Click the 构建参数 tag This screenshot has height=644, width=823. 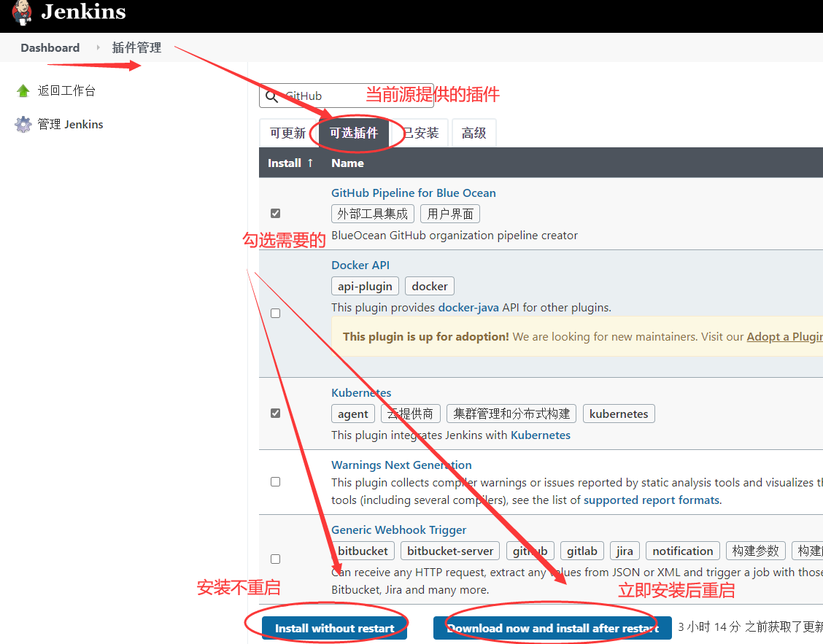coord(755,551)
